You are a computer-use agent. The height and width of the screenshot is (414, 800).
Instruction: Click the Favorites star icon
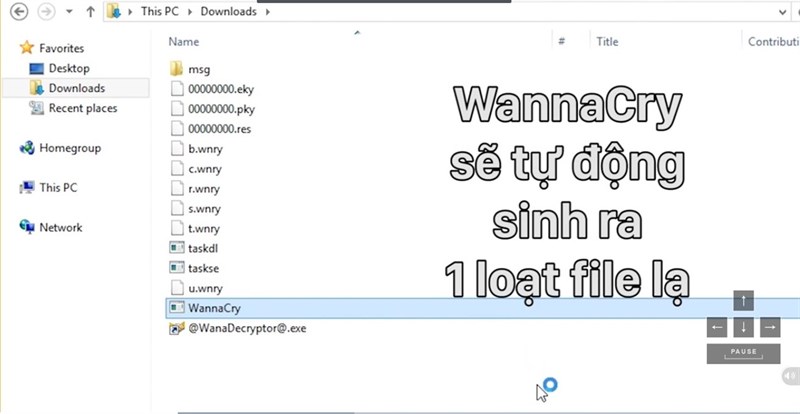27,48
